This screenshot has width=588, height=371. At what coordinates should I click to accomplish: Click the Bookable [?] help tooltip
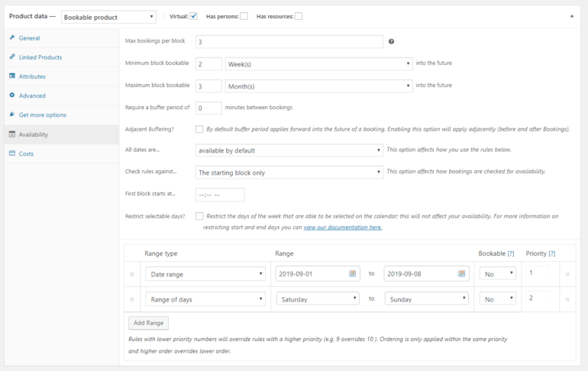[511, 253]
